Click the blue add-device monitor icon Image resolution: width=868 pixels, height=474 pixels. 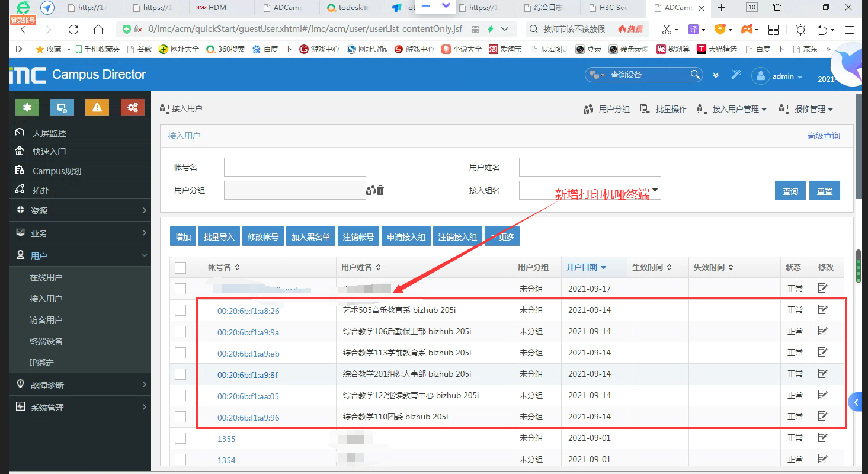(62, 107)
